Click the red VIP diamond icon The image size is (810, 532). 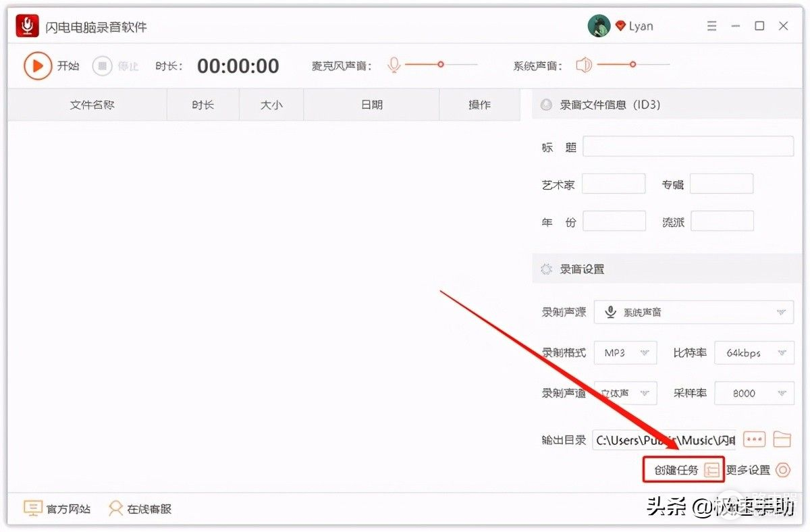click(620, 26)
